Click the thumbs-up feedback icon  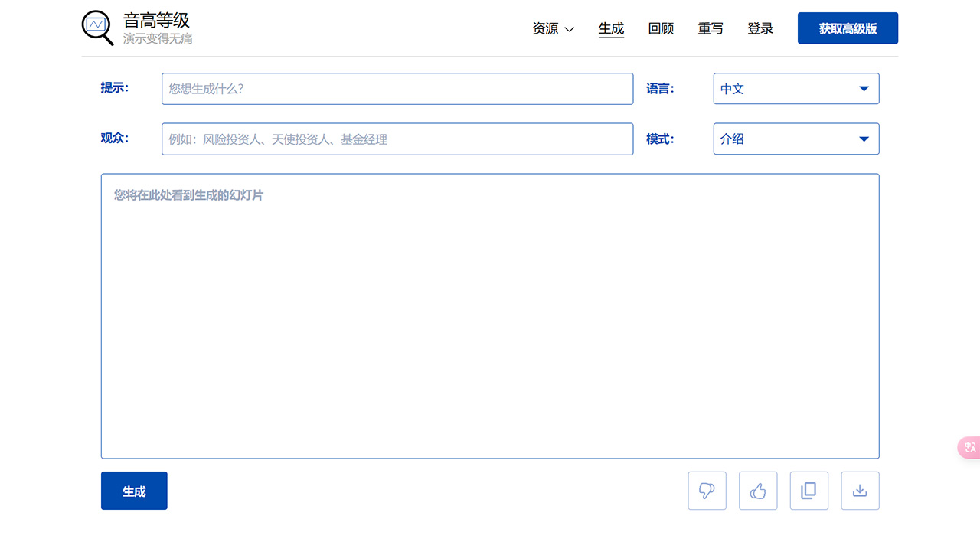click(x=758, y=491)
